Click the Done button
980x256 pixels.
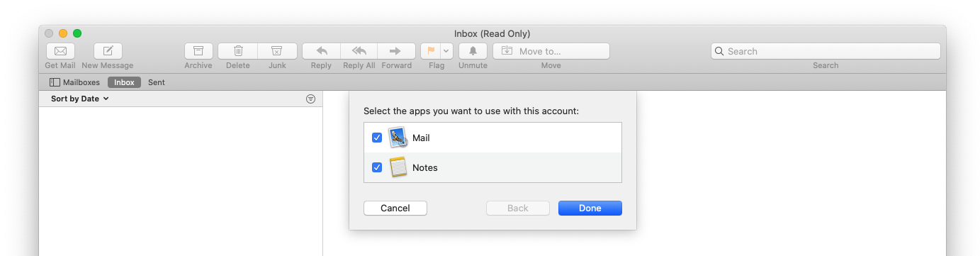pos(590,208)
